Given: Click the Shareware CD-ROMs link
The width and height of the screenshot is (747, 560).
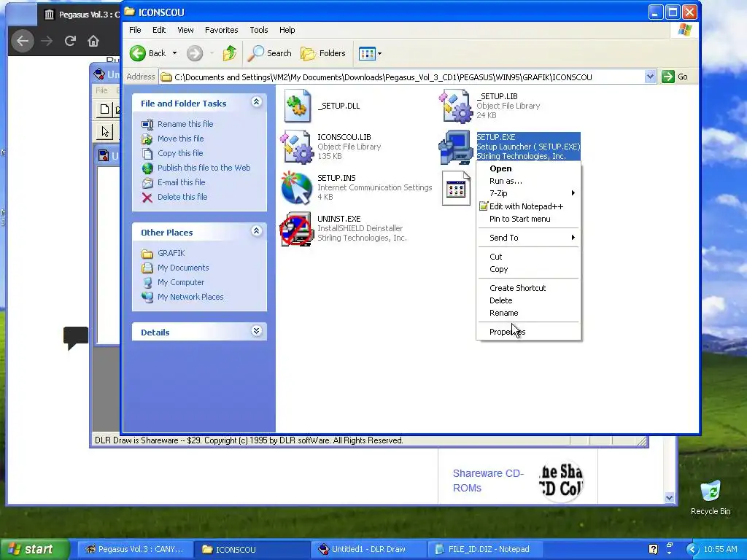Looking at the screenshot, I should tap(488, 481).
